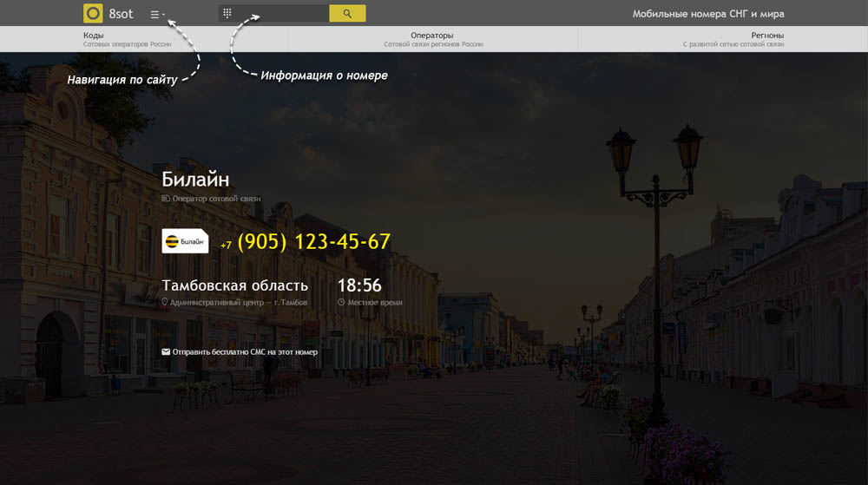Click the envelope icon beside the SMS link
This screenshot has height=485, width=868.
(166, 351)
